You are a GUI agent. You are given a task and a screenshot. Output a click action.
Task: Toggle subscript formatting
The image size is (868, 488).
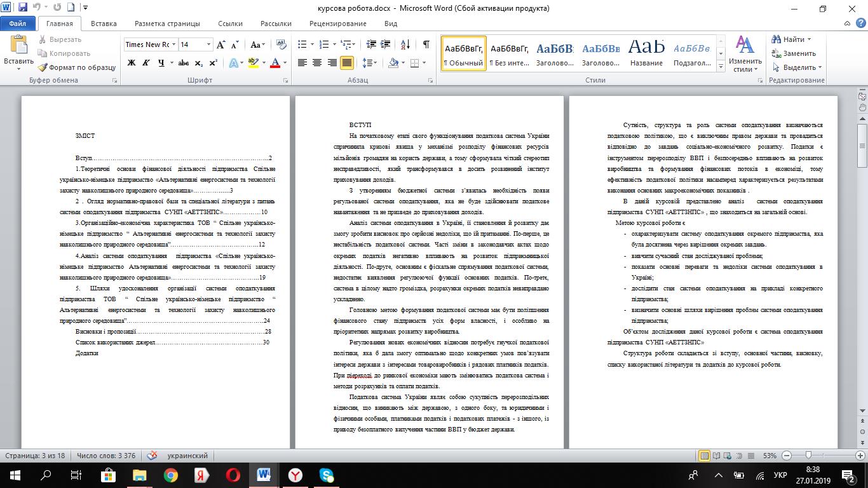tap(199, 63)
